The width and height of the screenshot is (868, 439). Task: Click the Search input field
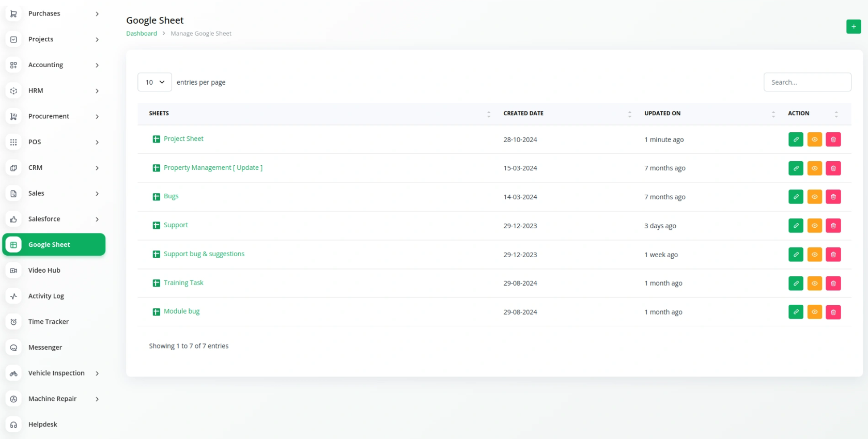[x=807, y=82]
